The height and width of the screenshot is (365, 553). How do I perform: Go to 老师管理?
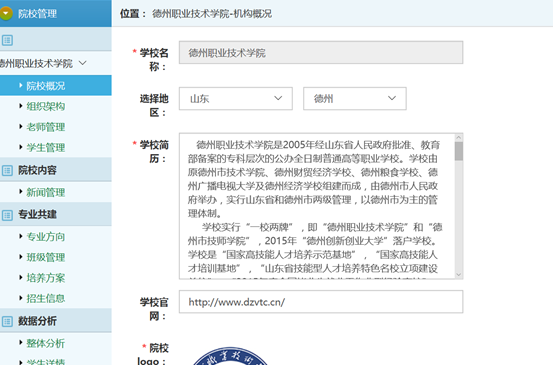point(45,127)
